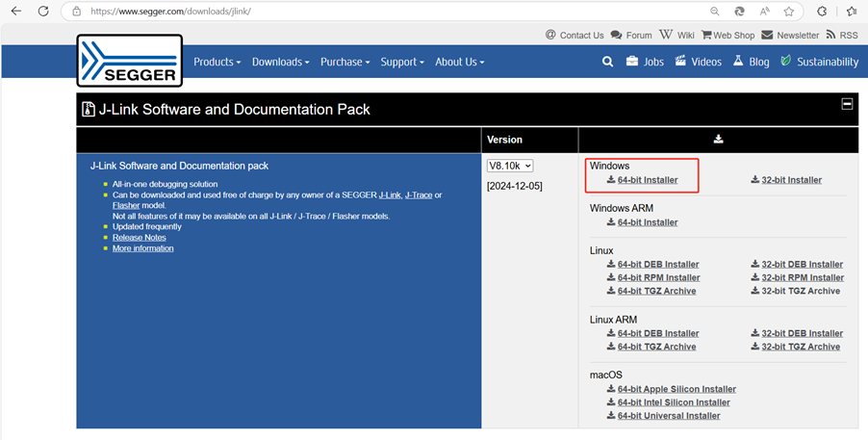Expand the Downloads menu

click(x=280, y=62)
